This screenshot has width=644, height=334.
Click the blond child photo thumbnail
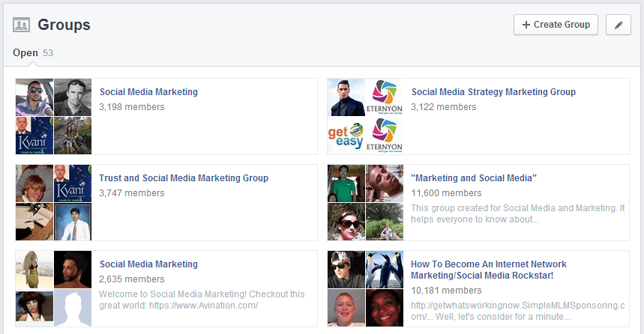click(x=34, y=183)
